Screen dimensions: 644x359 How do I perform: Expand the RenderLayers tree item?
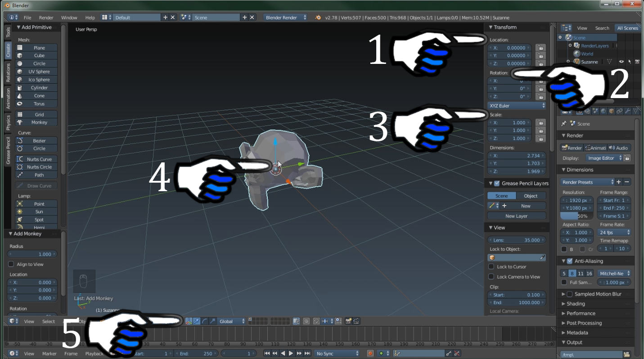point(570,45)
